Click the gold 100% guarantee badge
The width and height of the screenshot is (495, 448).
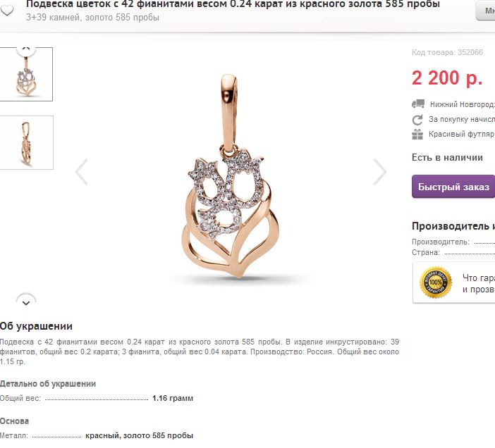(436, 282)
